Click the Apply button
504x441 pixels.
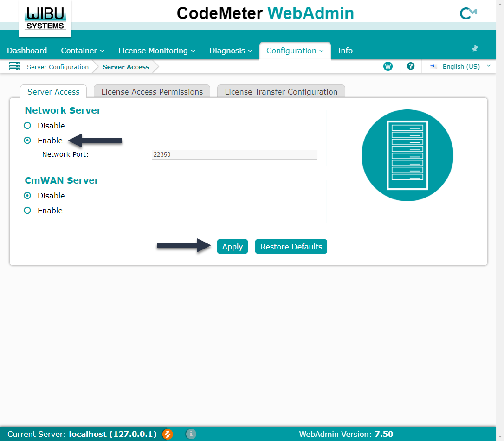(233, 247)
